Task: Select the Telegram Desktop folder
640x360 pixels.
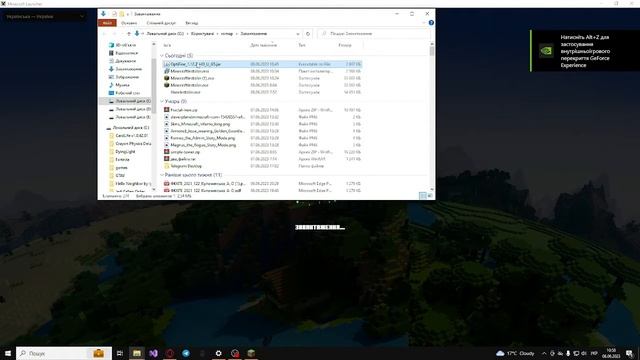Action: click(262, 166)
